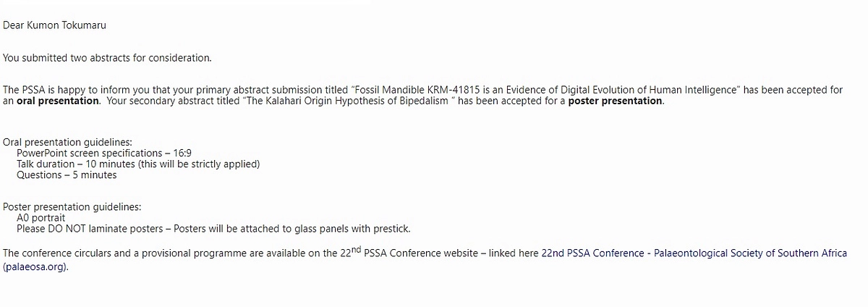Viewport: 868px width, 307px height.
Task: Click the "Questions – 5 minutes" line
Action: pos(67,175)
